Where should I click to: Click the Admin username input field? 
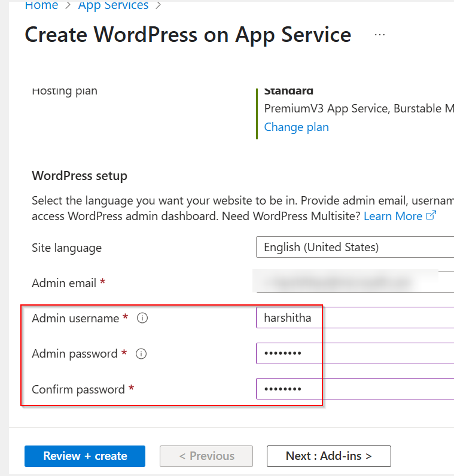coord(355,318)
